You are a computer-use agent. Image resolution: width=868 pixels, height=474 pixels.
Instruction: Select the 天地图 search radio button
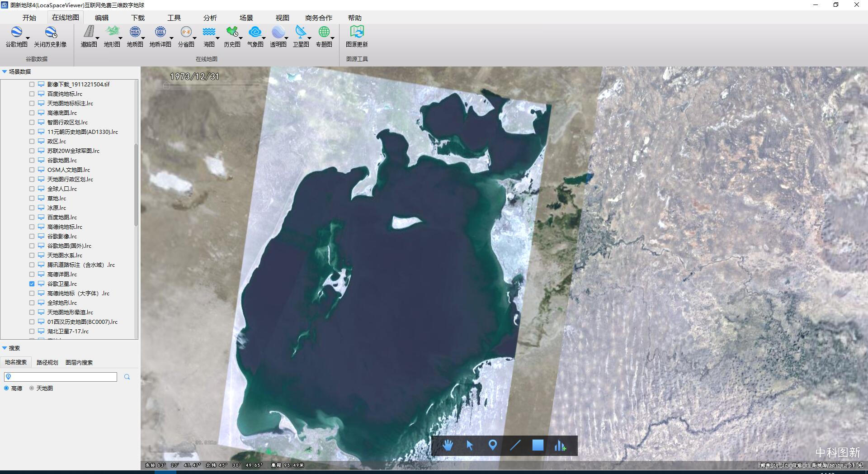coord(32,388)
